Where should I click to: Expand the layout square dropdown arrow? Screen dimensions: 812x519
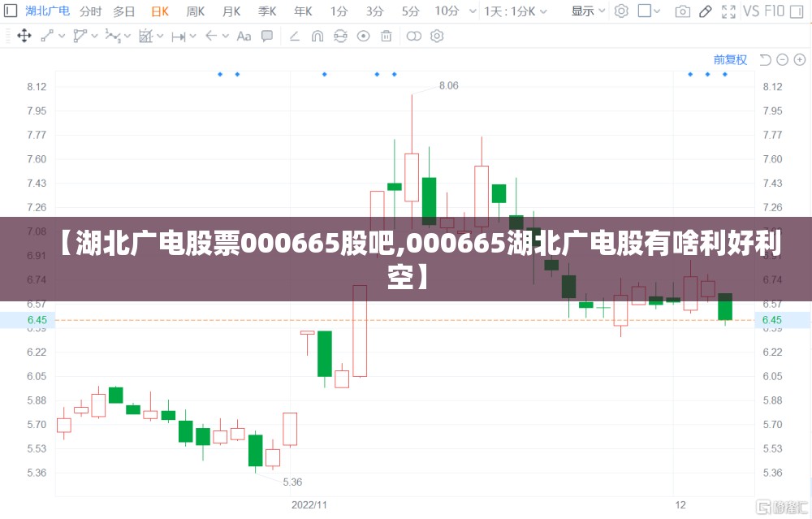[657, 11]
